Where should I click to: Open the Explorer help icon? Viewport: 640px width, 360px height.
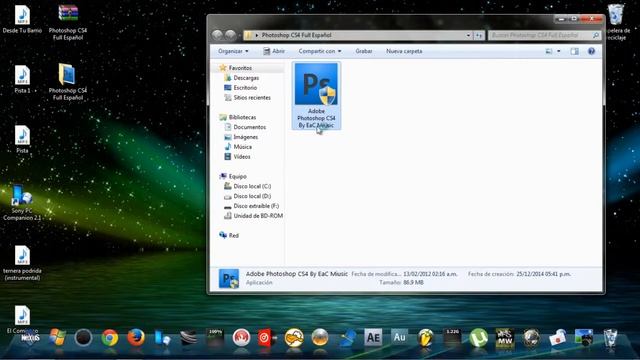591,51
